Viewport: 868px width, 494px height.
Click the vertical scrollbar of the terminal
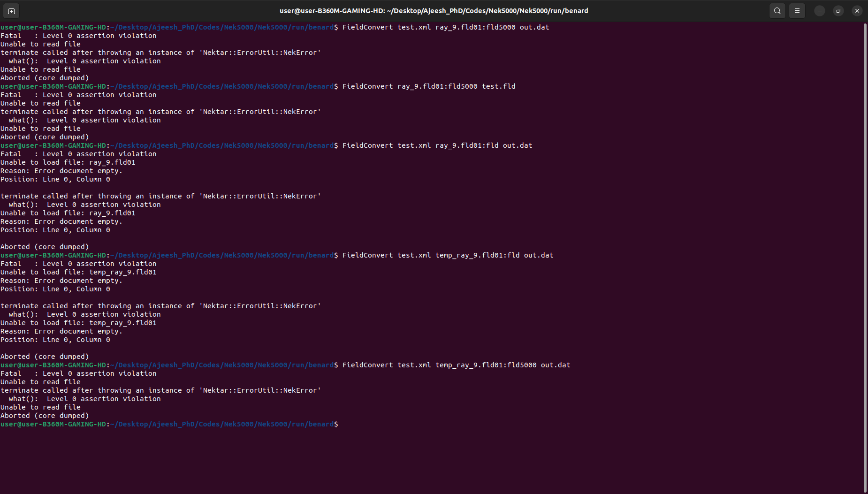pyautogui.click(x=865, y=235)
